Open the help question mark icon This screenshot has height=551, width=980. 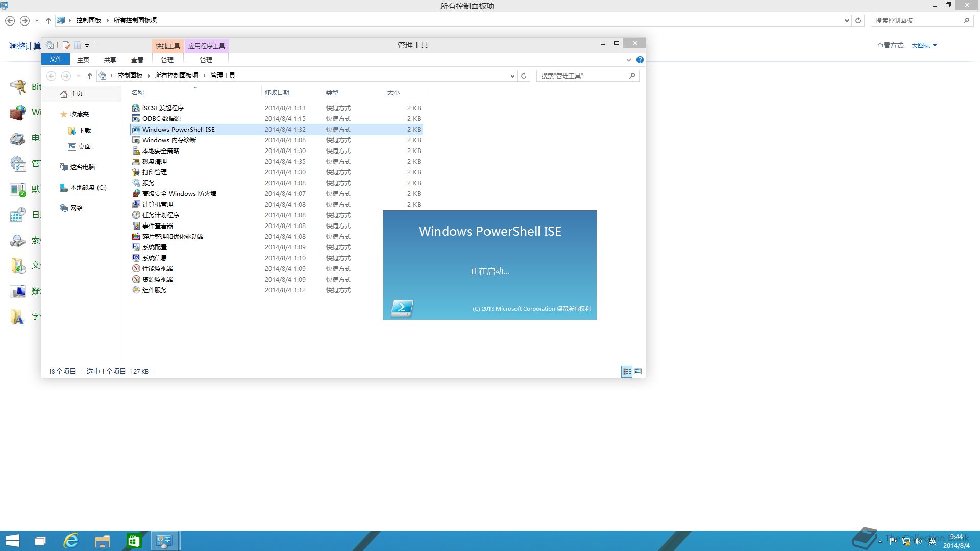(x=640, y=60)
